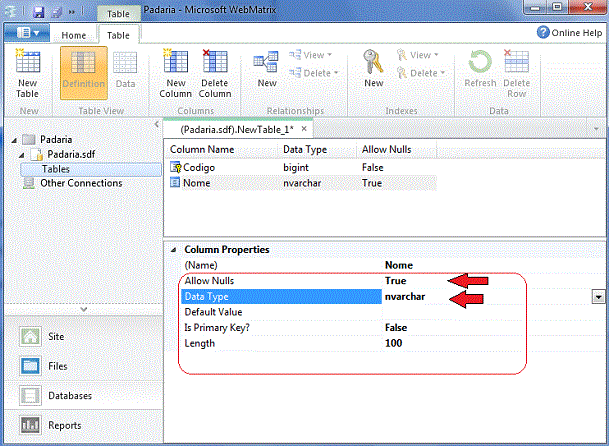Click the False Allow Nulls cell for Codigo
The image size is (609, 446).
[372, 167]
